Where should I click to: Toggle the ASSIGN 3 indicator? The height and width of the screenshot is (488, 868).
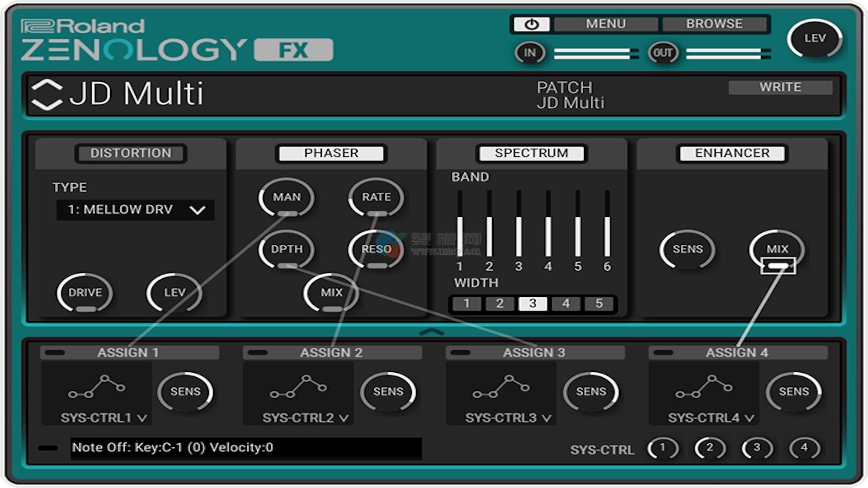point(461,353)
